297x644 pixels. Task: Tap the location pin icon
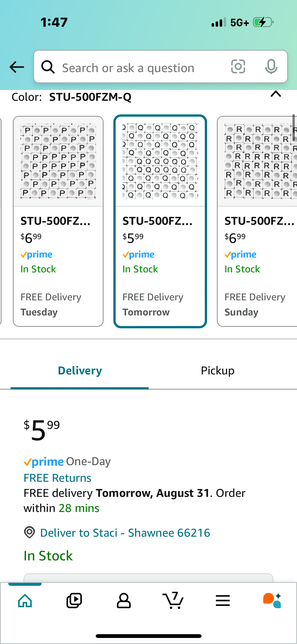coord(29,533)
